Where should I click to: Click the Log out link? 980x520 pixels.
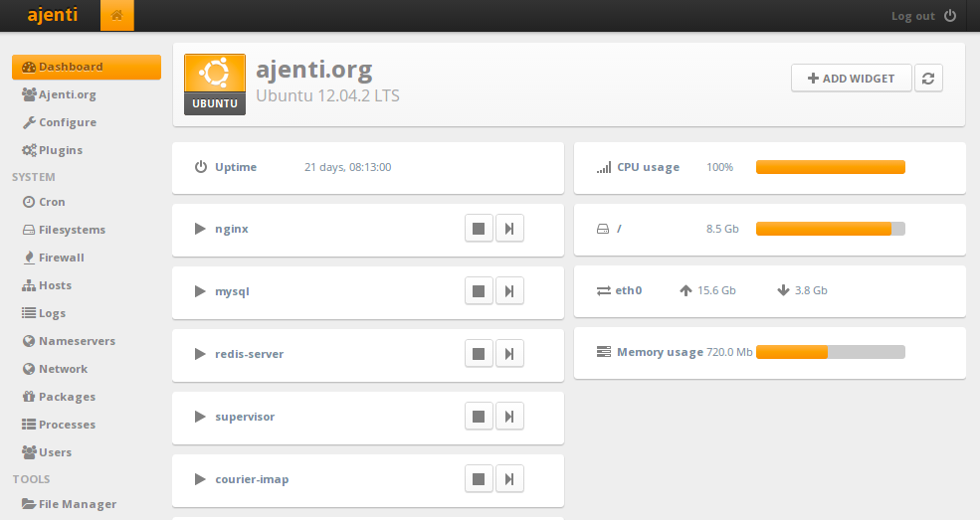pyautogui.click(x=912, y=16)
